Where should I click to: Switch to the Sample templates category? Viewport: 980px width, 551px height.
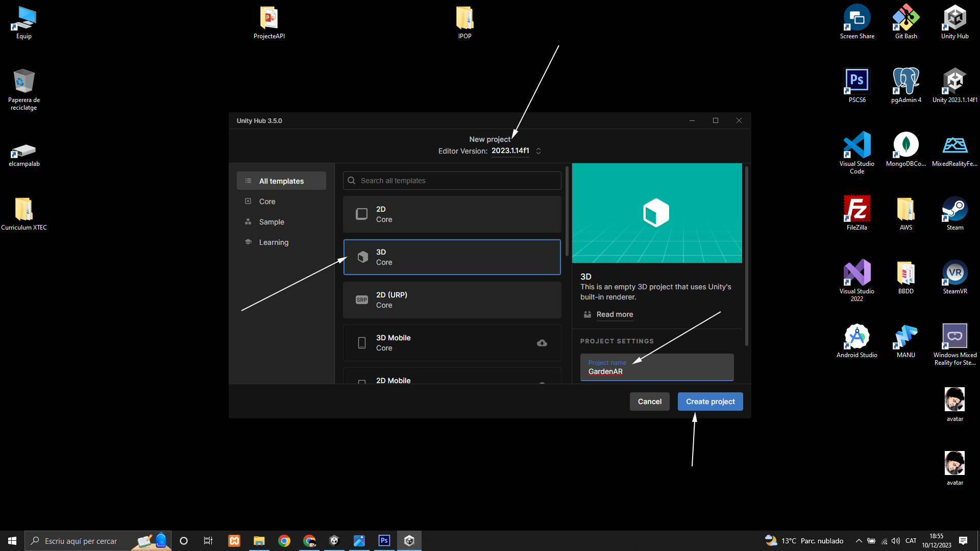tap(271, 222)
